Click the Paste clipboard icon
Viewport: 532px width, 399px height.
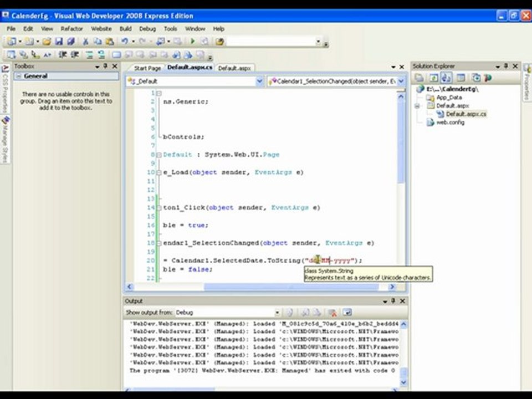coord(110,42)
